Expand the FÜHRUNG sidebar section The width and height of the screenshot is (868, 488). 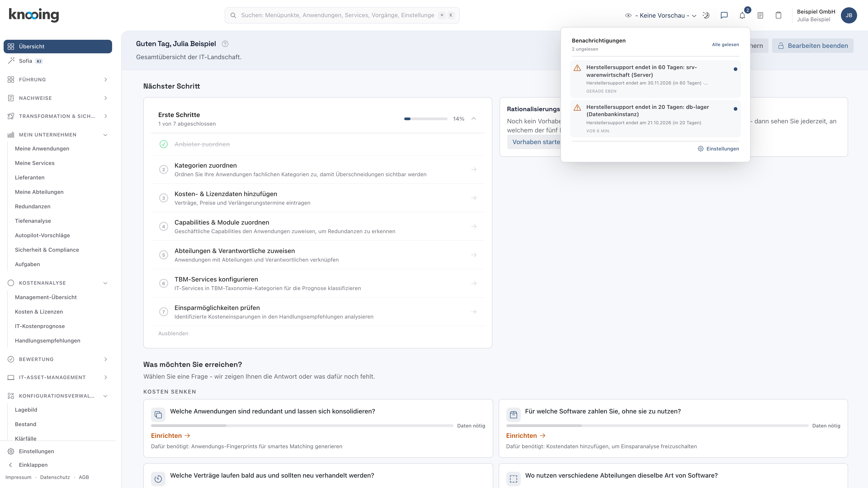[x=58, y=80]
